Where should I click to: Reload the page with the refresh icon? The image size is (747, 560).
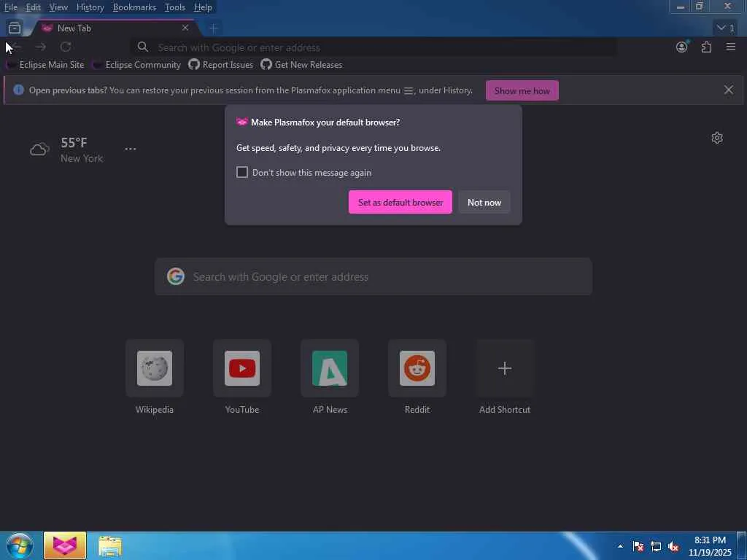(x=66, y=47)
